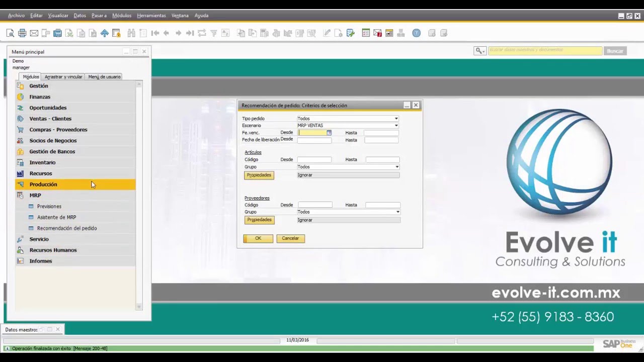This screenshot has width=644, height=362.
Task: Click the main menu vertical scrollbar
Action: (139, 195)
